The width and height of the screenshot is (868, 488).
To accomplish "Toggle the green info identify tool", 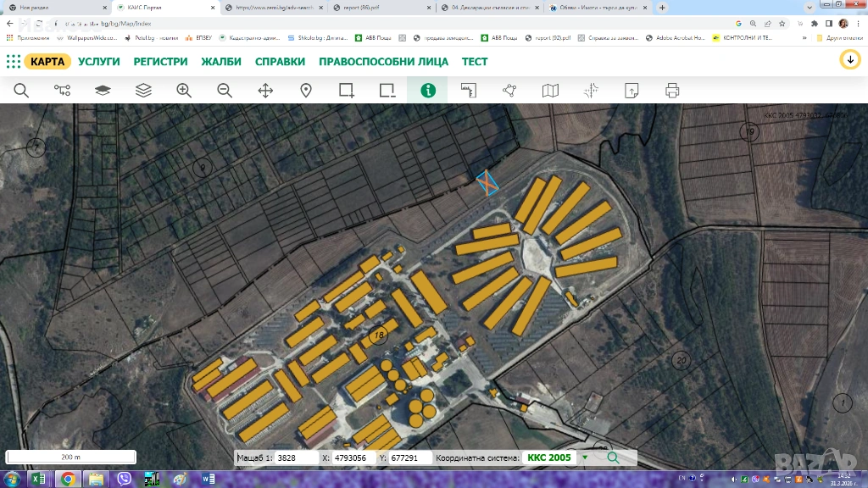I will click(x=428, y=90).
